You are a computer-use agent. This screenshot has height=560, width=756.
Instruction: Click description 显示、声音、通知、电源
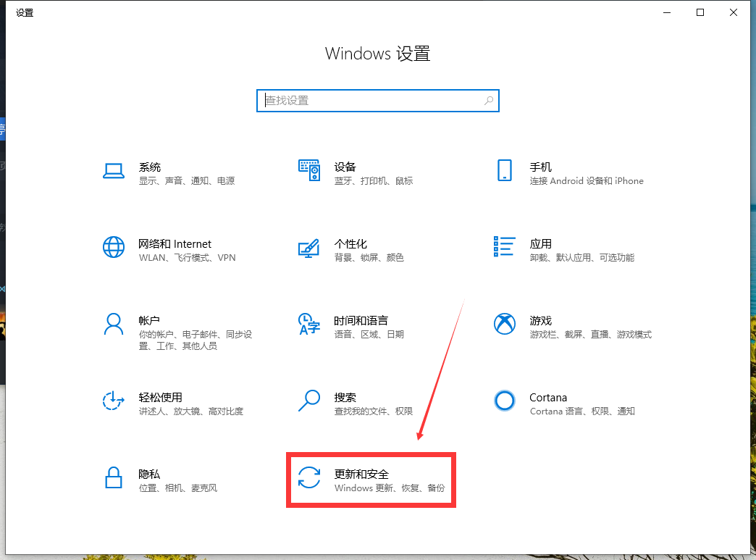coord(187,181)
